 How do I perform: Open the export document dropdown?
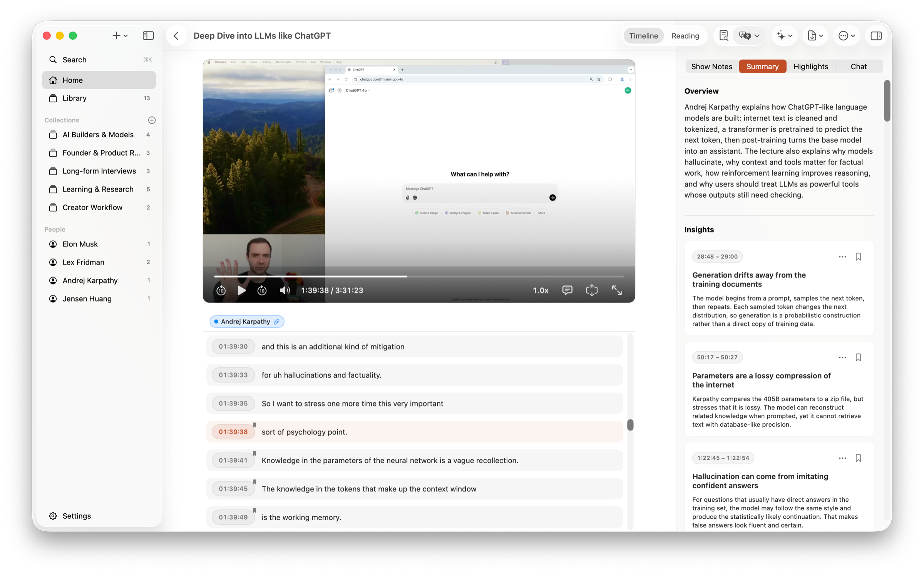point(815,35)
